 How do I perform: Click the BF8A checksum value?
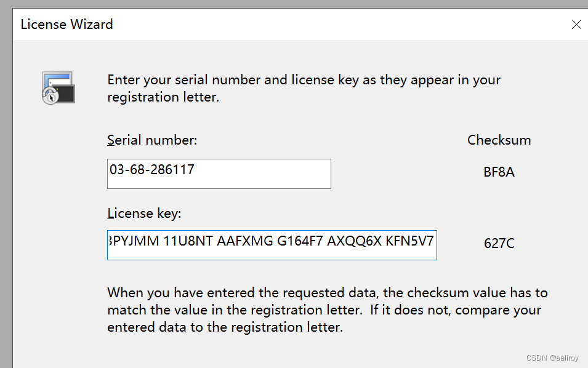tap(498, 172)
